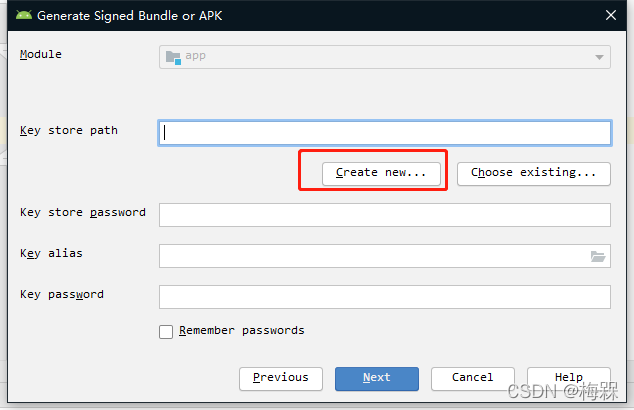Screen dimensions: 634x410
Task: Go back with the Previous button
Action: click(280, 378)
